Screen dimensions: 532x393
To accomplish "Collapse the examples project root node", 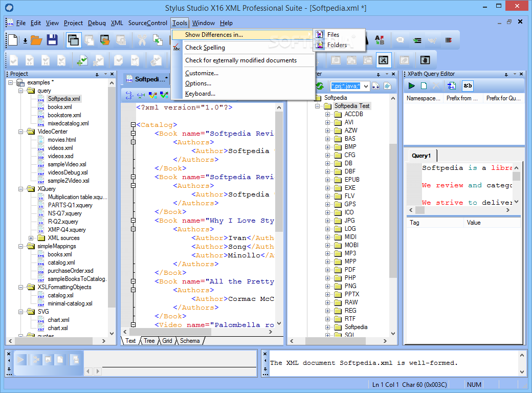I will point(11,82).
